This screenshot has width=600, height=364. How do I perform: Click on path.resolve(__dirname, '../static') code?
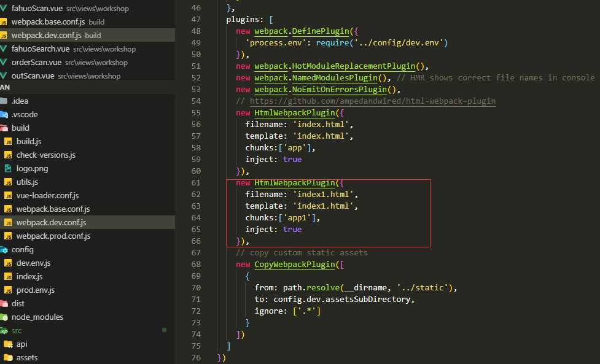tap(368, 287)
